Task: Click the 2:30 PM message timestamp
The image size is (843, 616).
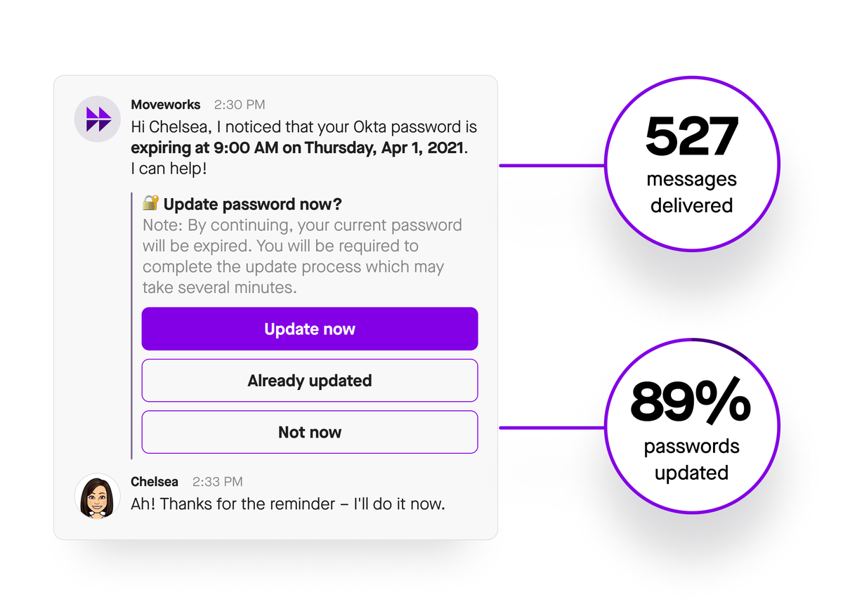Action: (x=240, y=105)
